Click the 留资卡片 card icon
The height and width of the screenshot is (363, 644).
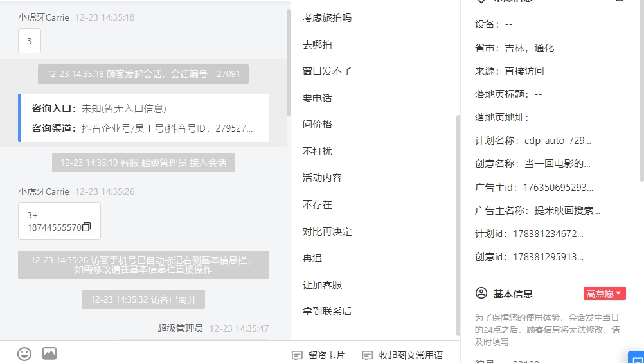297,355
